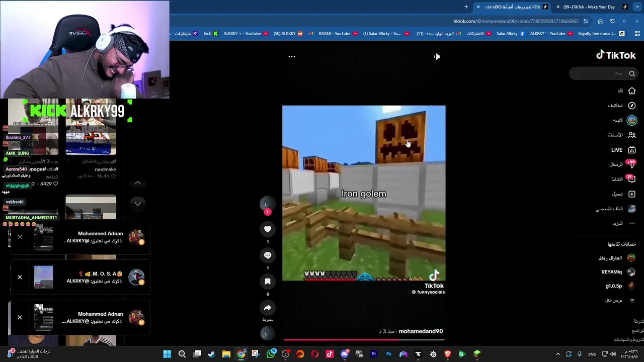Go to the next video with down chevron

point(138,204)
